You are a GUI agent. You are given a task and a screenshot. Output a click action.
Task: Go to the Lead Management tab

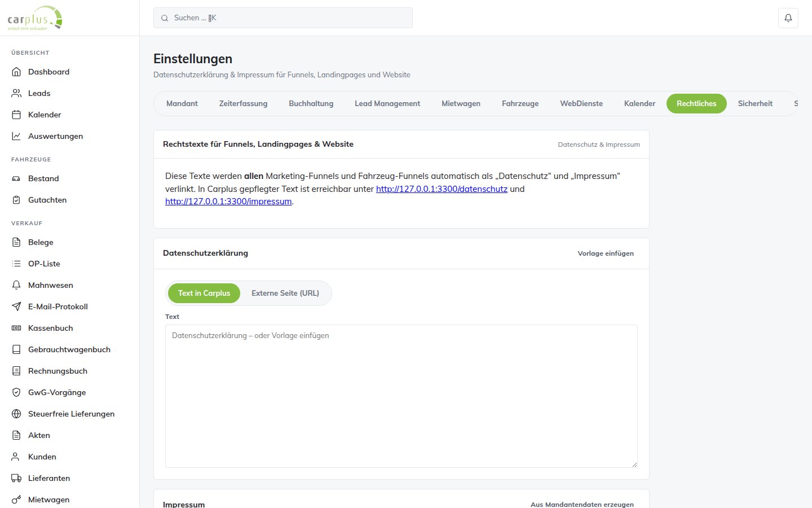(x=387, y=103)
